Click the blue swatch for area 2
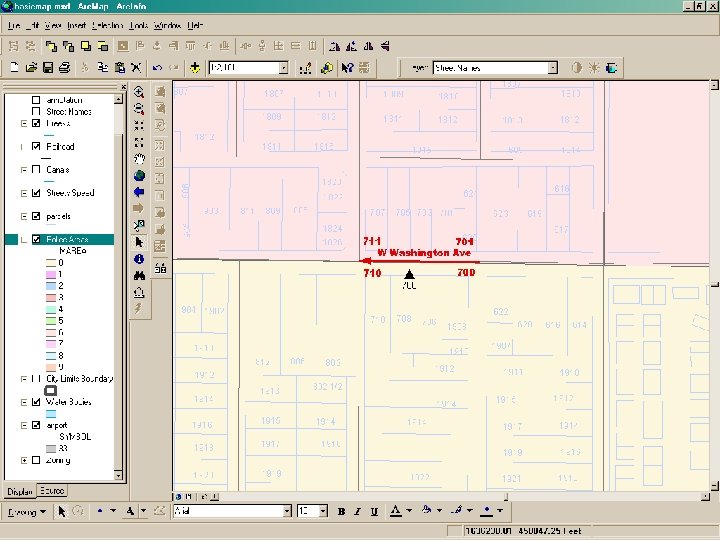Image resolution: width=720 pixels, height=540 pixels. pyautogui.click(x=51, y=286)
